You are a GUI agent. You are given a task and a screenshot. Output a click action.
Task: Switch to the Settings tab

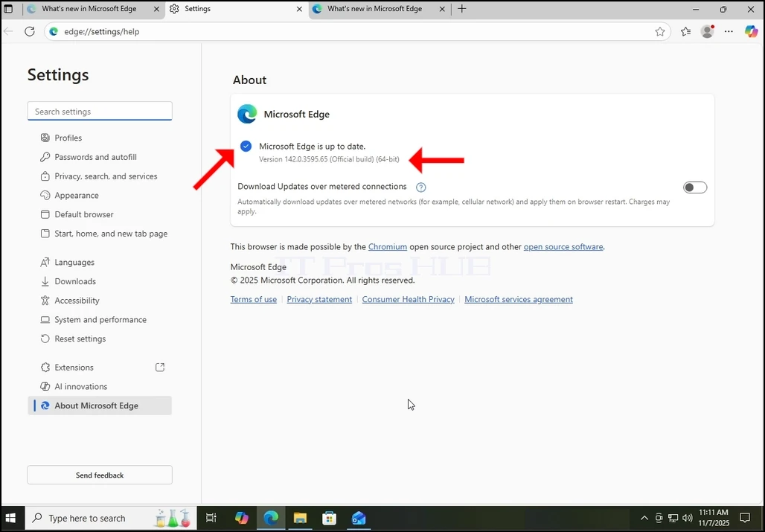point(236,9)
